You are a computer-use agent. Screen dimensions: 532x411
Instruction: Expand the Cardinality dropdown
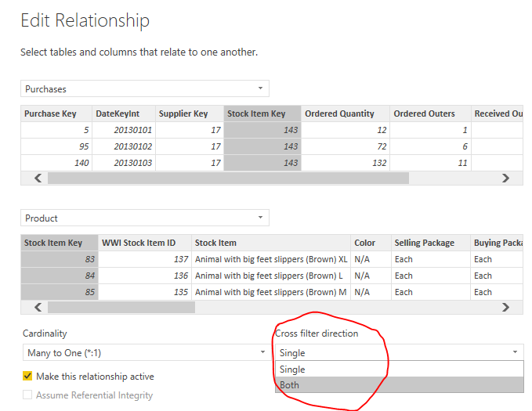click(x=145, y=353)
